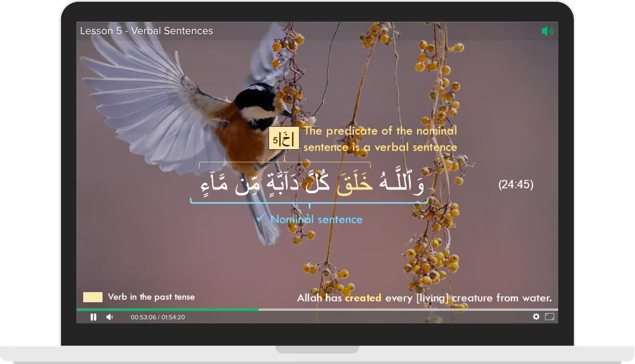635x364 pixels.
Task: Click the yellow legend swatch for past tense verb
Action: coord(92,296)
